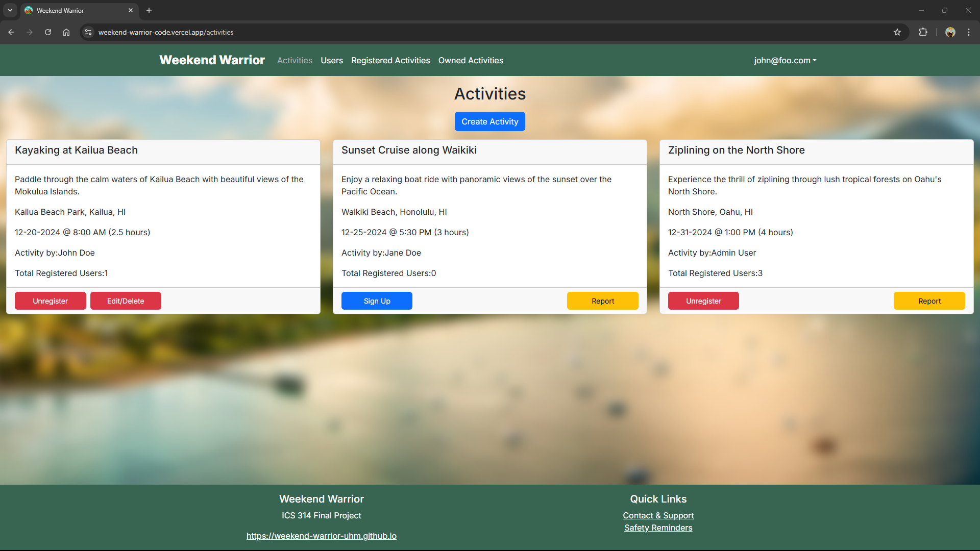Click the Create Activity button
This screenshot has width=980, height=551.
(x=489, y=121)
